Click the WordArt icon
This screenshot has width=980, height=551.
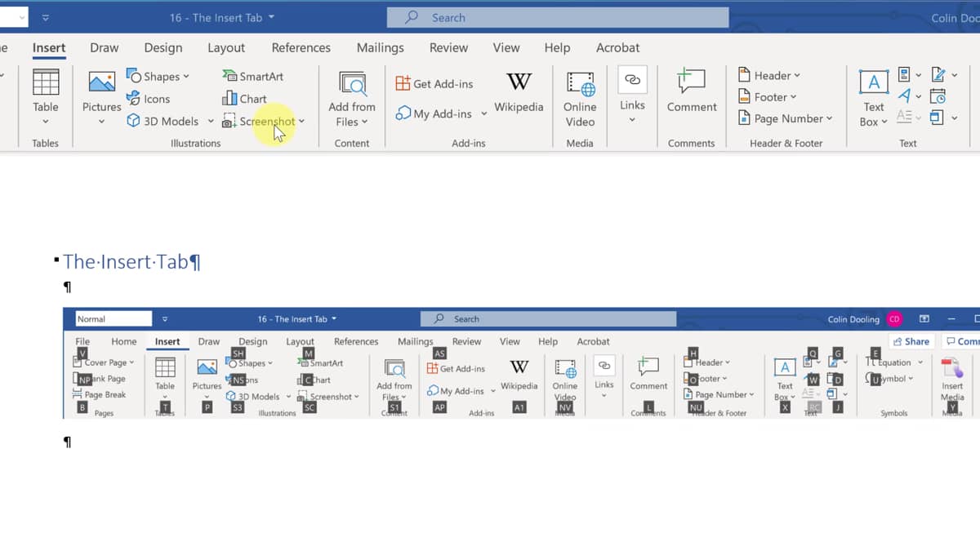pos(904,96)
